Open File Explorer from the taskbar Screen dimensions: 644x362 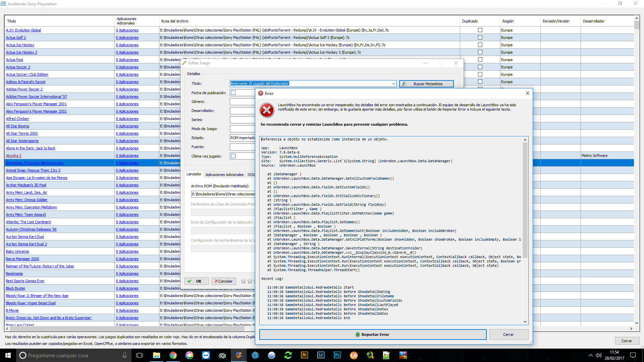(156, 355)
